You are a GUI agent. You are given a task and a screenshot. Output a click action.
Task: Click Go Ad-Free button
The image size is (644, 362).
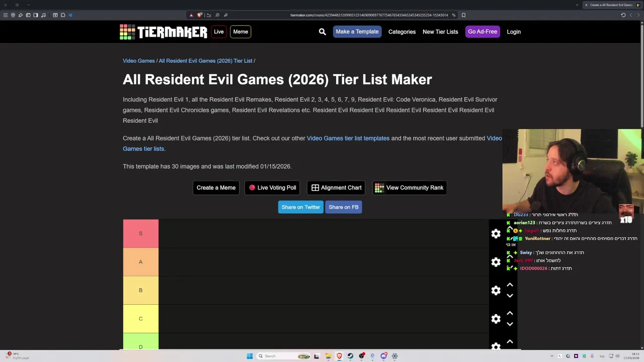482,32
